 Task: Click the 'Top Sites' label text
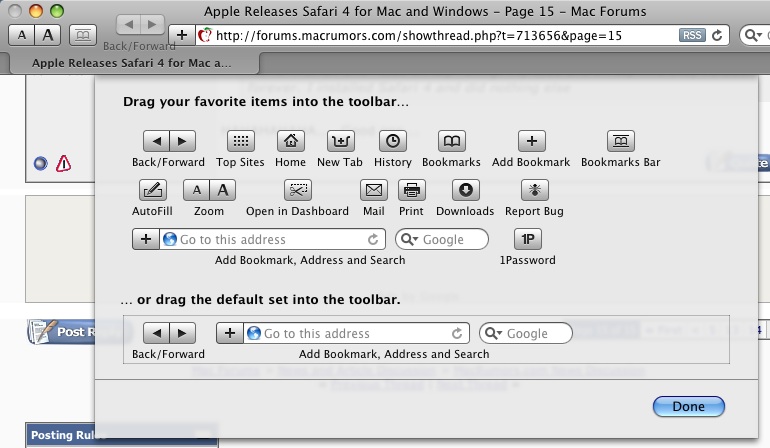pyautogui.click(x=241, y=162)
